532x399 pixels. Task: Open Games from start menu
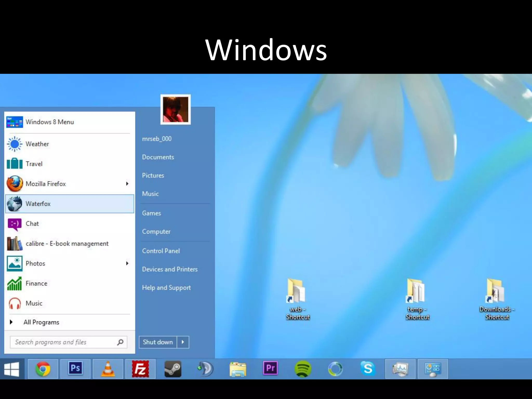coord(151,213)
